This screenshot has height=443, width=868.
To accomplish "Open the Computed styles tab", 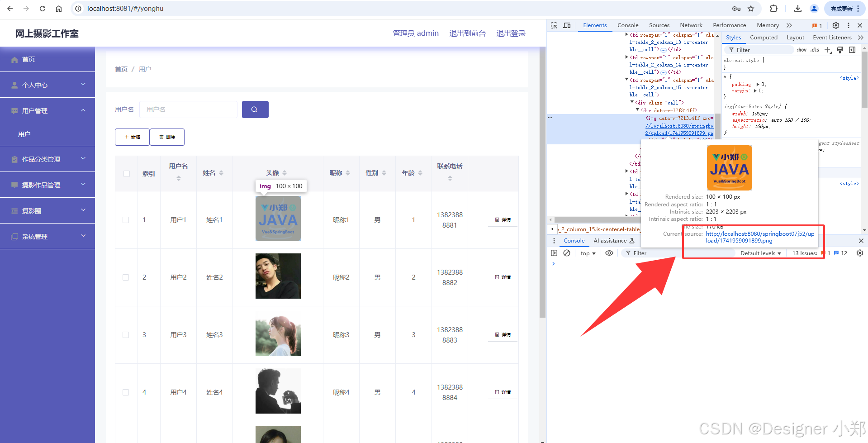I will click(764, 38).
